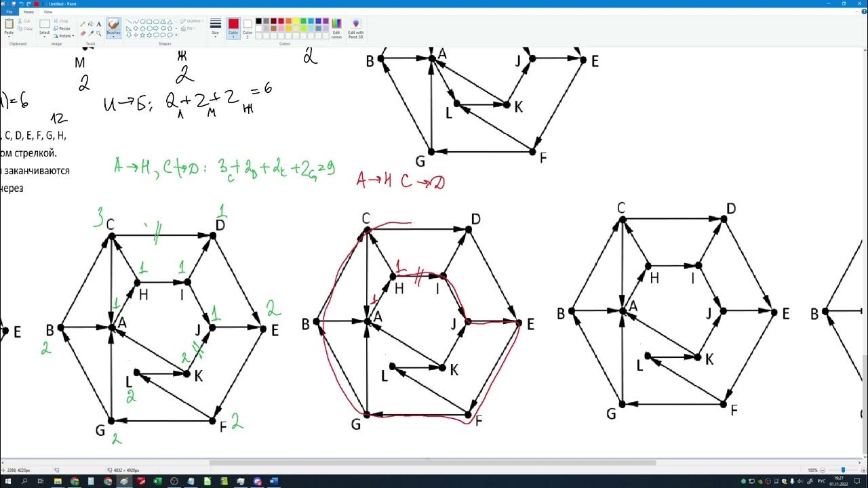Click the Paste clipboard icon
868x488 pixels.
pos(9,23)
